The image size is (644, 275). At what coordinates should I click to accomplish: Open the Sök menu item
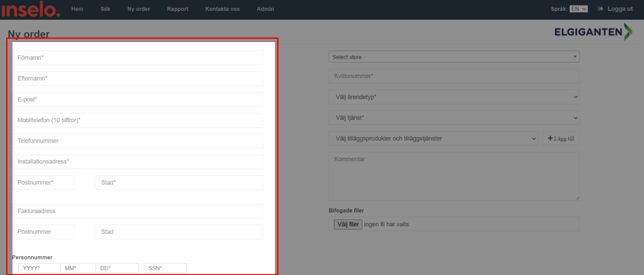click(x=105, y=9)
